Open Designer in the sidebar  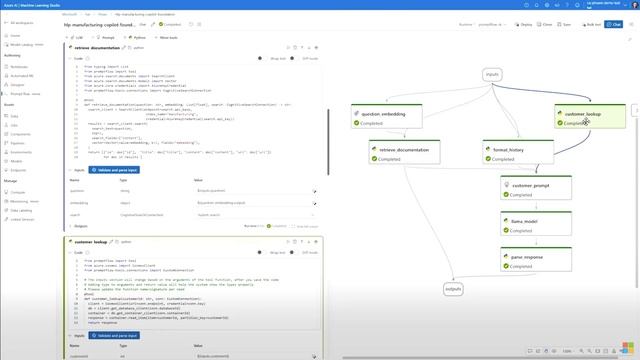(x=17, y=84)
